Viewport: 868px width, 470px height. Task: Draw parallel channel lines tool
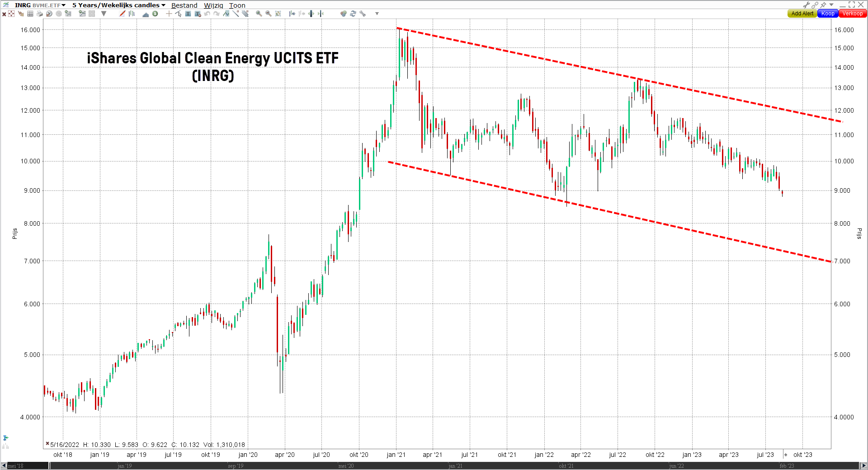point(245,14)
